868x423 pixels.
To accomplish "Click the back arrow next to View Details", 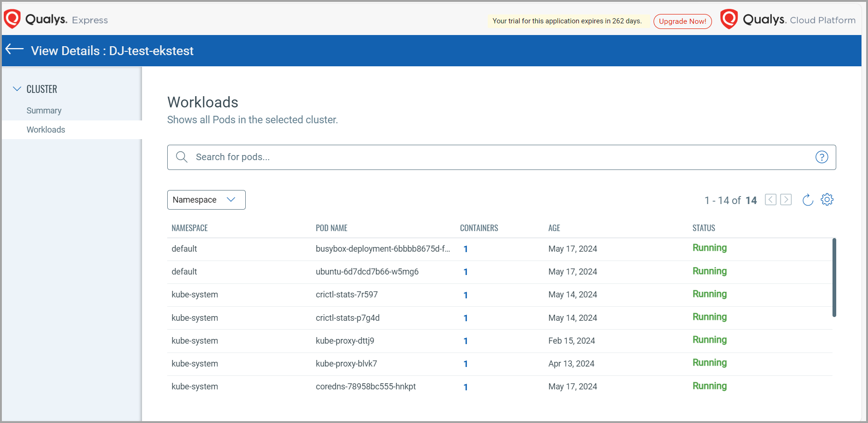I will 14,49.
